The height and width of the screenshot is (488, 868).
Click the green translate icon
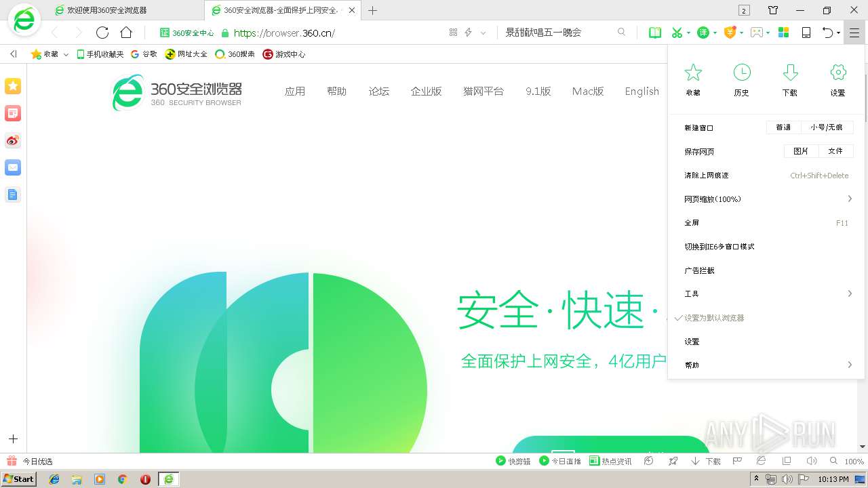(703, 33)
